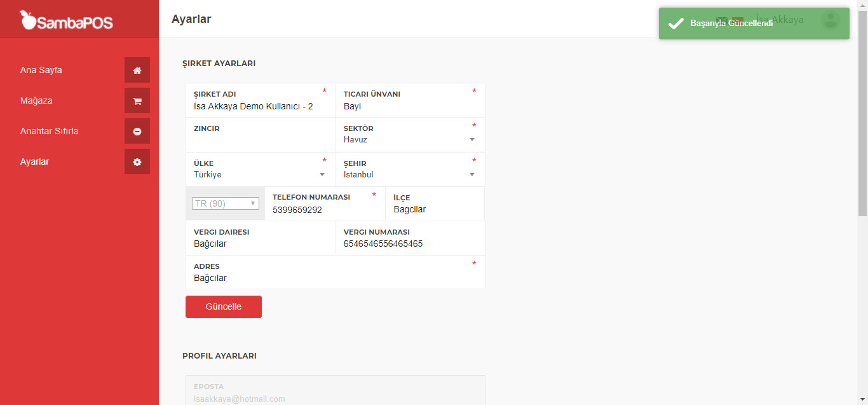Go to the Mağaza menu item
The width and height of the screenshot is (868, 405).
[x=36, y=100]
